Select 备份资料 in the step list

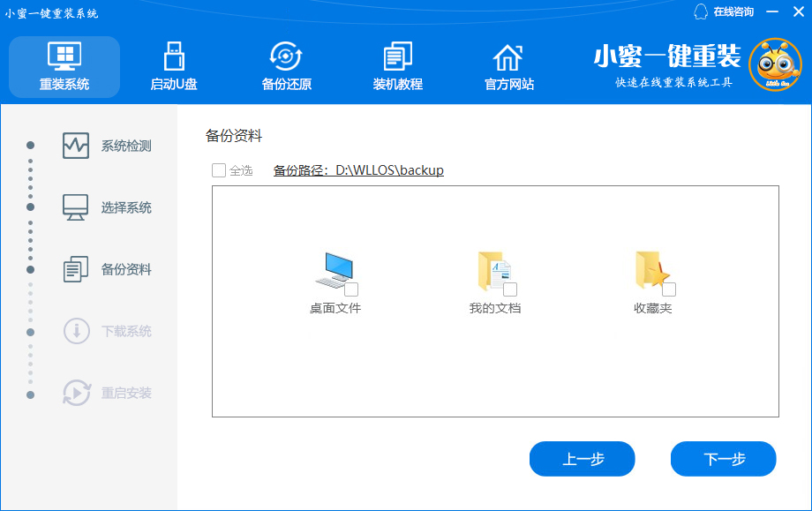click(128, 269)
